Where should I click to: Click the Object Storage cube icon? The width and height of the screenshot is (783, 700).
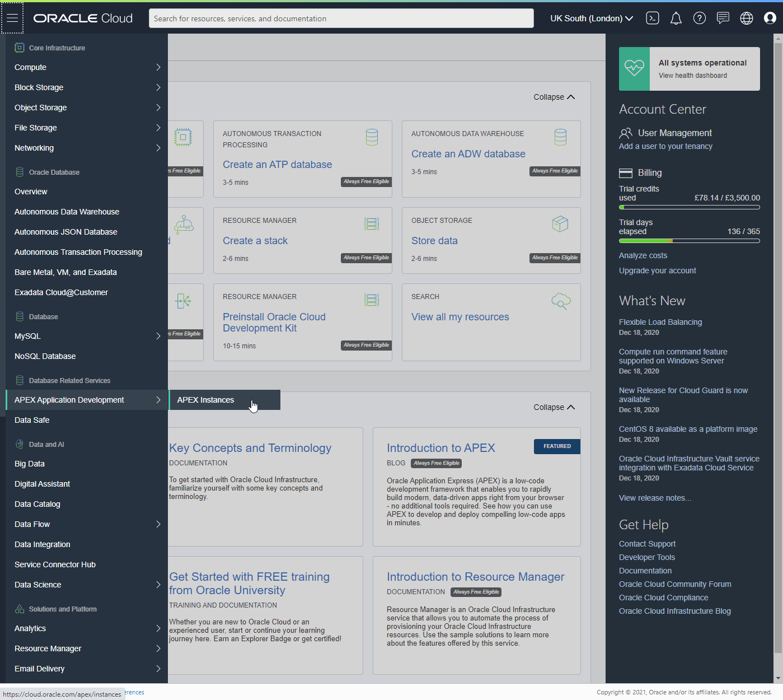[x=560, y=224]
